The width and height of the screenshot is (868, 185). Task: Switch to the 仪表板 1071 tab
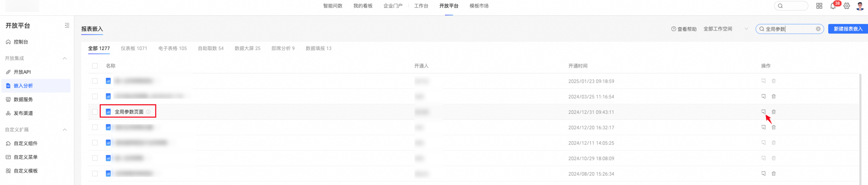click(134, 49)
